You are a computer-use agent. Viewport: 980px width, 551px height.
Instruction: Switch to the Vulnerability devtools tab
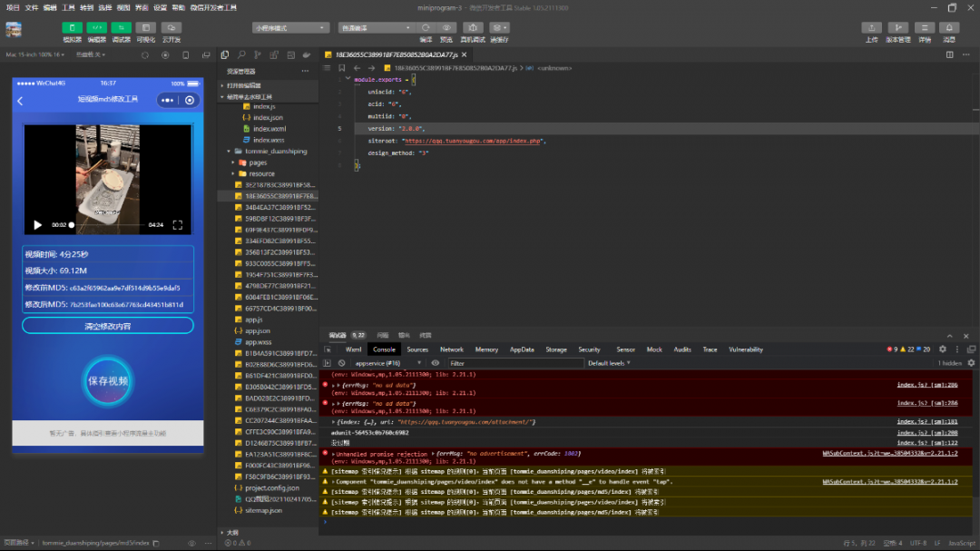746,349
